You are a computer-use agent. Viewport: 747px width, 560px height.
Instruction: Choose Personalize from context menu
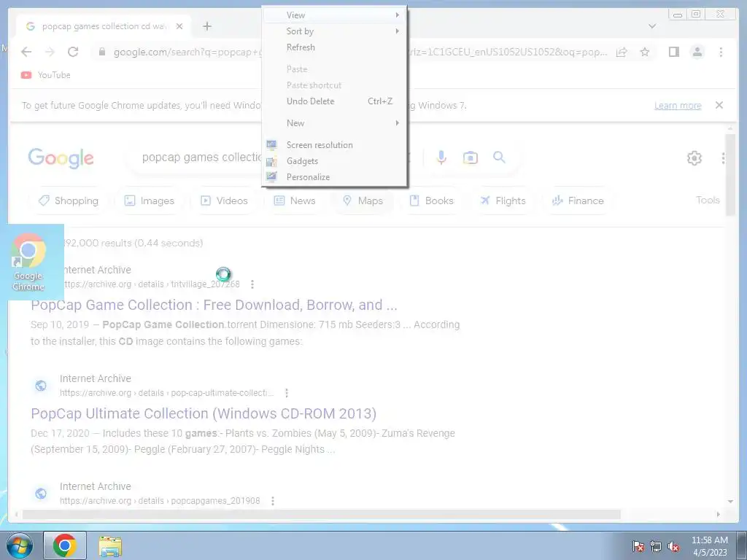334,176
